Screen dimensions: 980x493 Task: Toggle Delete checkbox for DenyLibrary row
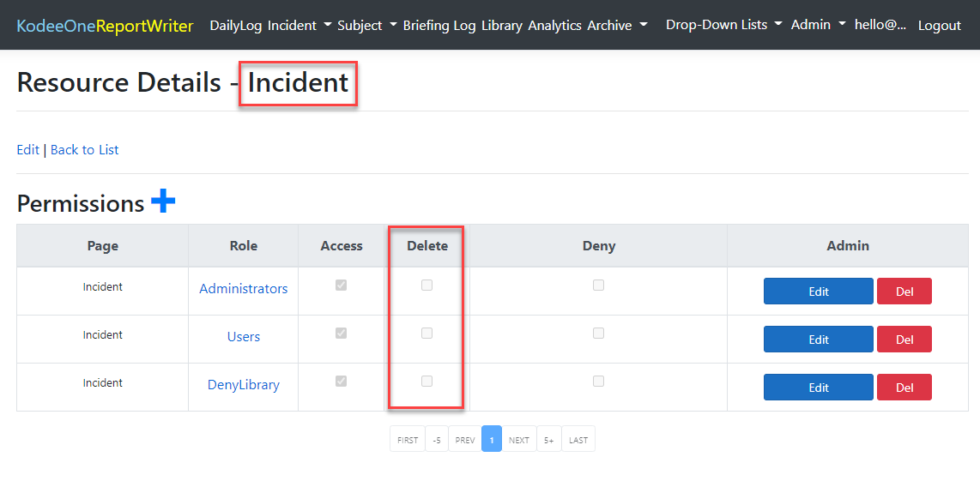pos(426,382)
